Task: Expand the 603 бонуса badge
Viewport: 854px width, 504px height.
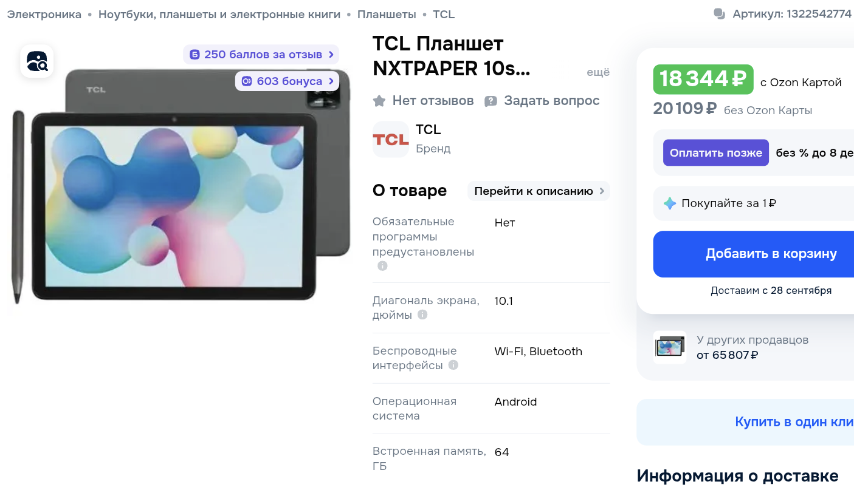Action: tap(287, 81)
